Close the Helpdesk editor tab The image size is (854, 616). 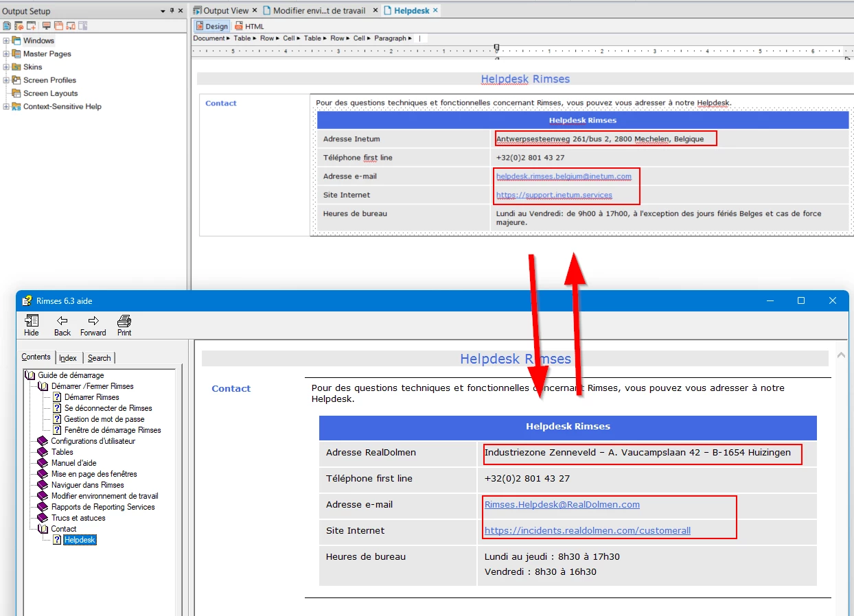click(x=435, y=10)
